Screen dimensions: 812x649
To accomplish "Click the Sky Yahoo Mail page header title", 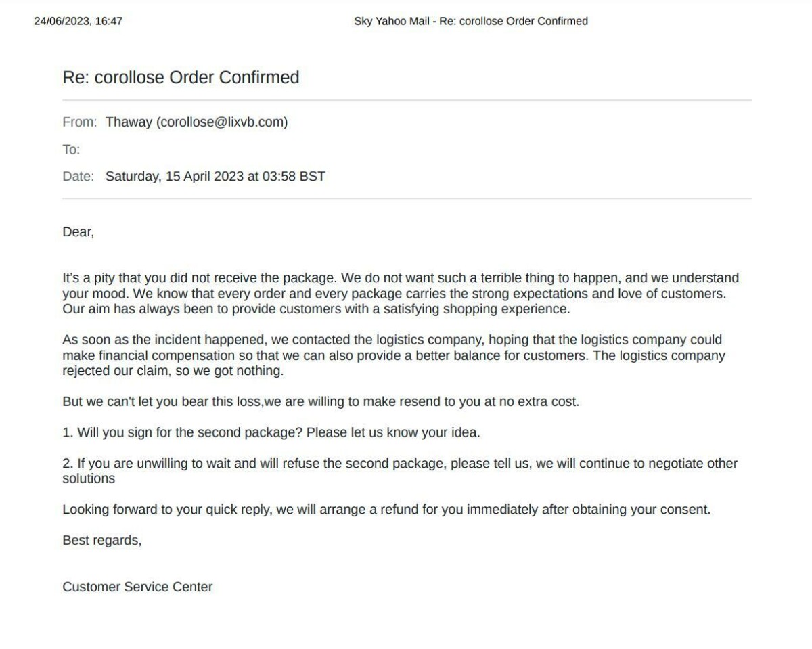I will (471, 21).
